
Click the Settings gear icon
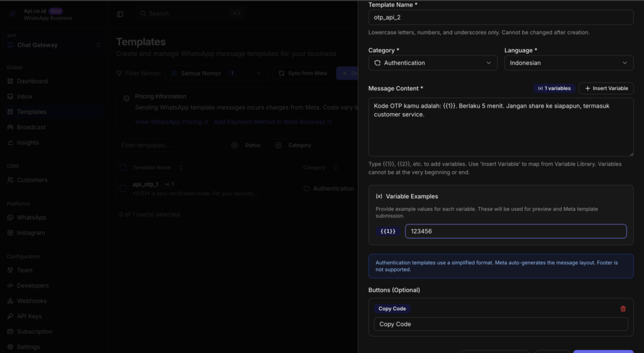10,347
